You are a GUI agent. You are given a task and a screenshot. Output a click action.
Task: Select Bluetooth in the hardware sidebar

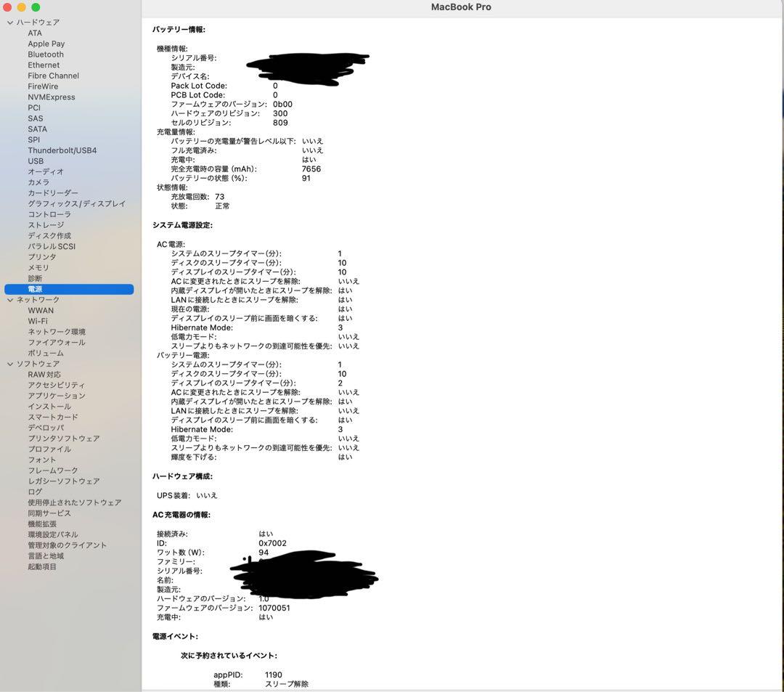pos(45,54)
